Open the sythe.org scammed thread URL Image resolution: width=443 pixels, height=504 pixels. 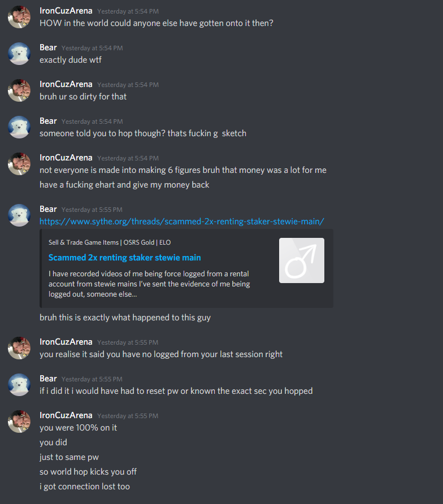click(181, 221)
